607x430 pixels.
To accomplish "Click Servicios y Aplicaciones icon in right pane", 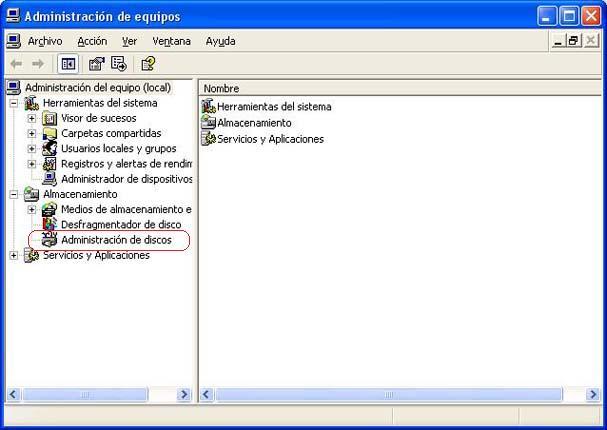I will click(209, 139).
